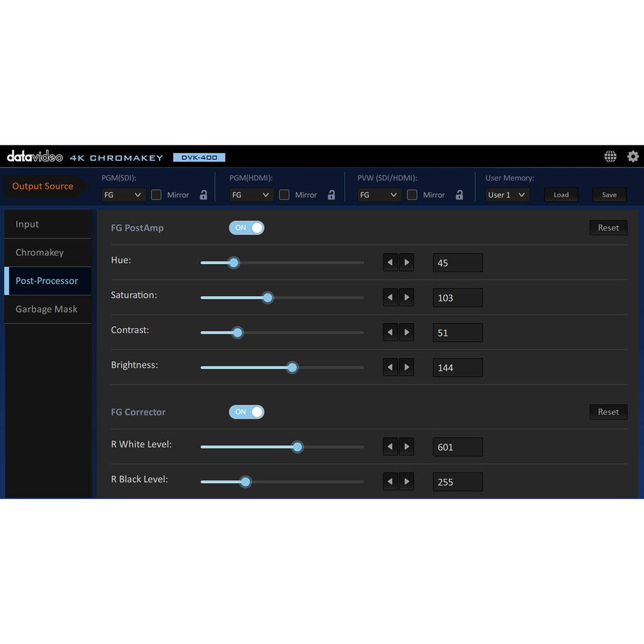Turn off the FG PostAmp toggle
This screenshot has height=644, width=644.
click(x=247, y=228)
